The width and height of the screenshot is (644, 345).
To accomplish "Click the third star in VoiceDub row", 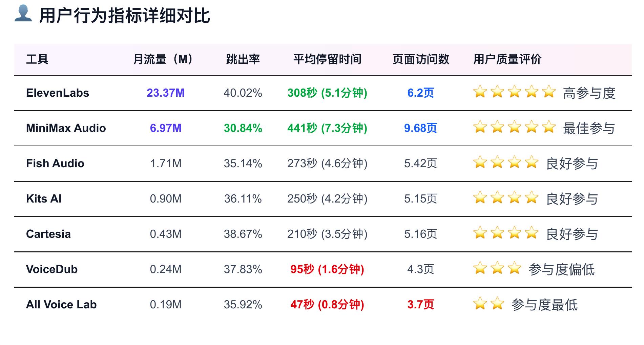I will (x=514, y=268).
